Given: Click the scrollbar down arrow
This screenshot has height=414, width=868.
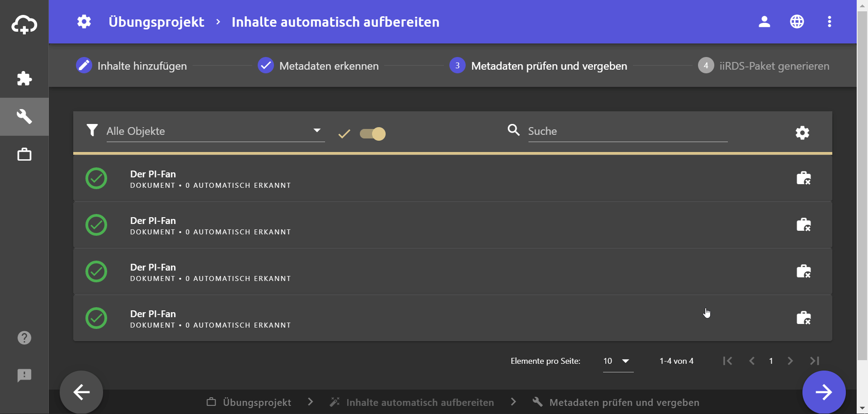Looking at the screenshot, I should [x=863, y=409].
